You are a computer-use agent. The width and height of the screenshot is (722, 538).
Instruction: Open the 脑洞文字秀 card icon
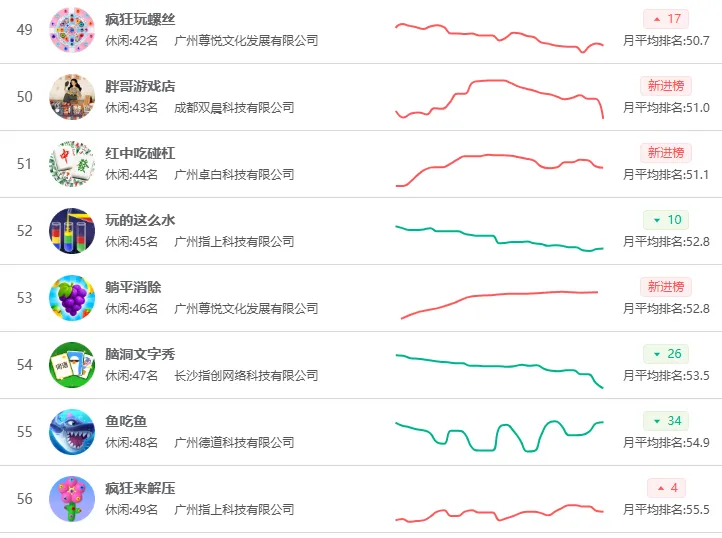pos(72,365)
